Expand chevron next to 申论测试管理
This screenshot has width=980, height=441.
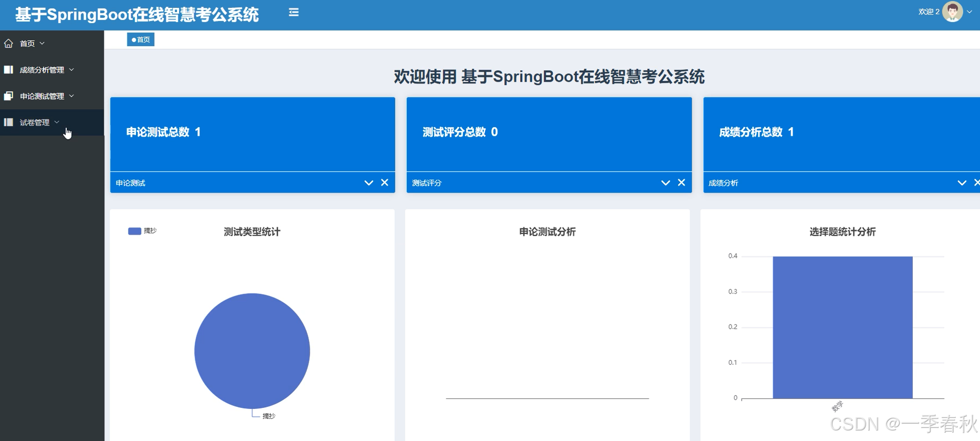tap(71, 96)
